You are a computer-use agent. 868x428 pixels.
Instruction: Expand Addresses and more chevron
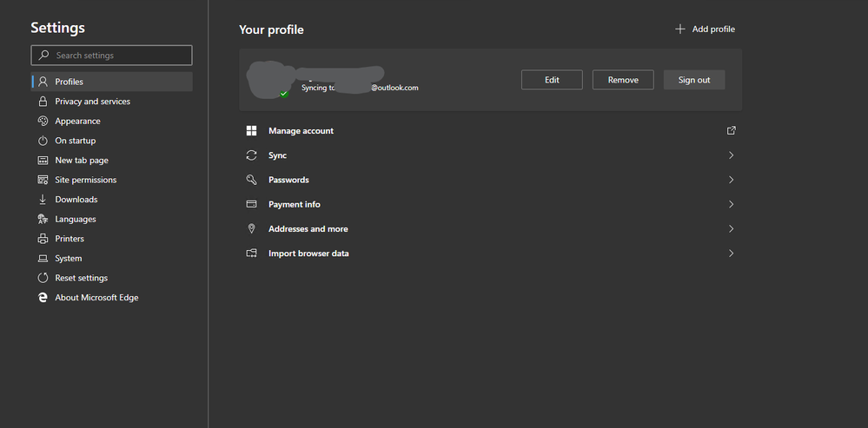click(x=732, y=229)
